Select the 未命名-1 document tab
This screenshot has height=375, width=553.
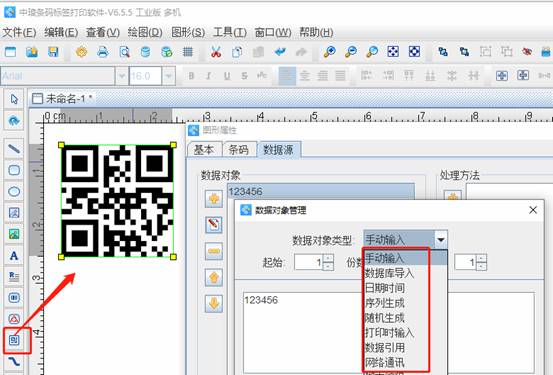[62, 98]
